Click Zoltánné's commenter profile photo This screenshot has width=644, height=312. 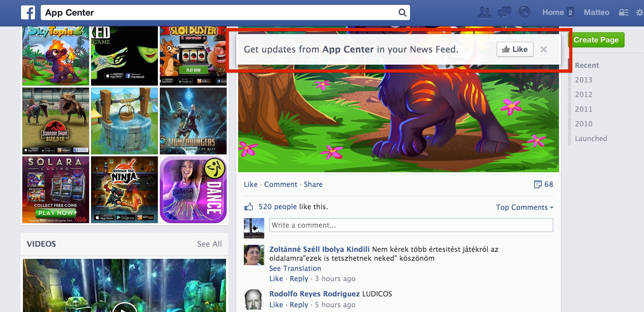[x=254, y=255]
